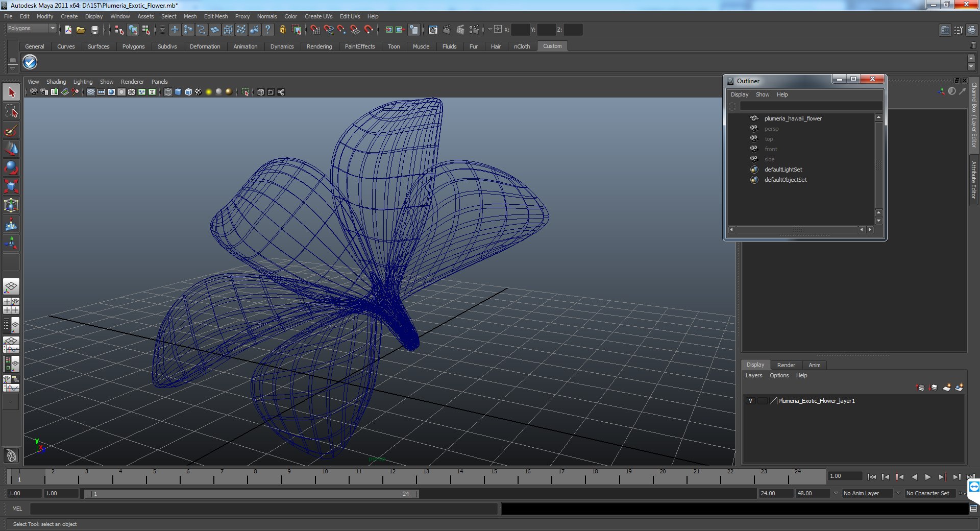Toggle display type box of Plumeria_Exotic_Flower_layer1
The image size is (980, 531).
tap(763, 401)
